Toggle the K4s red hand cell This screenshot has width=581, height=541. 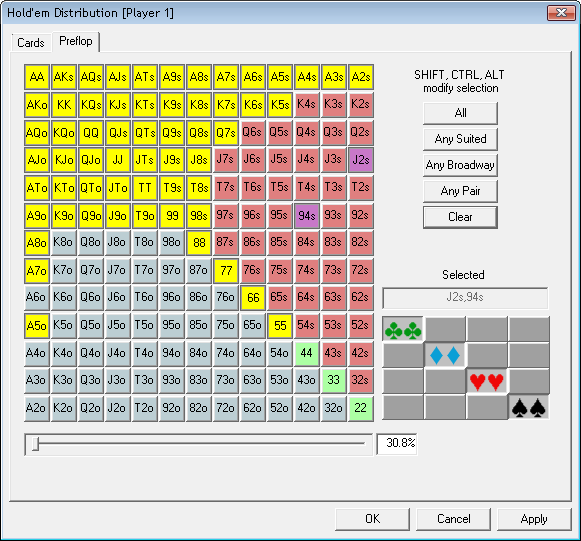(x=307, y=105)
